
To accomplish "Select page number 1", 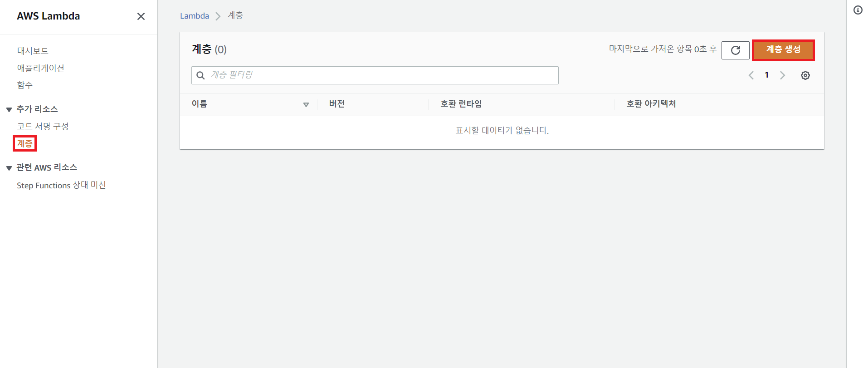I will (x=766, y=75).
